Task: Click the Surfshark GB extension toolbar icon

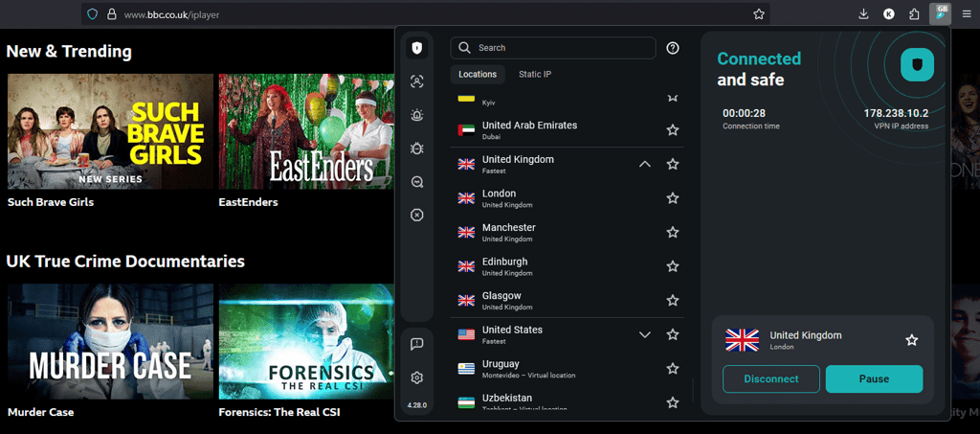Action: pos(940,13)
